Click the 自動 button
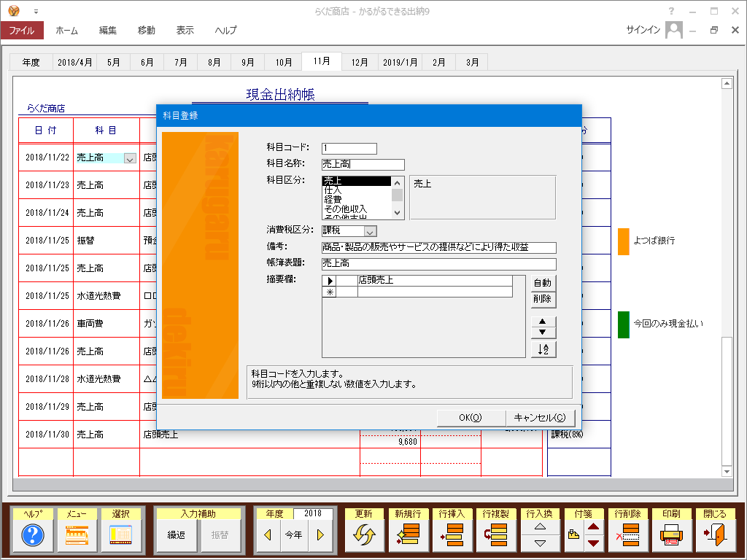747x560 pixels. tap(543, 283)
